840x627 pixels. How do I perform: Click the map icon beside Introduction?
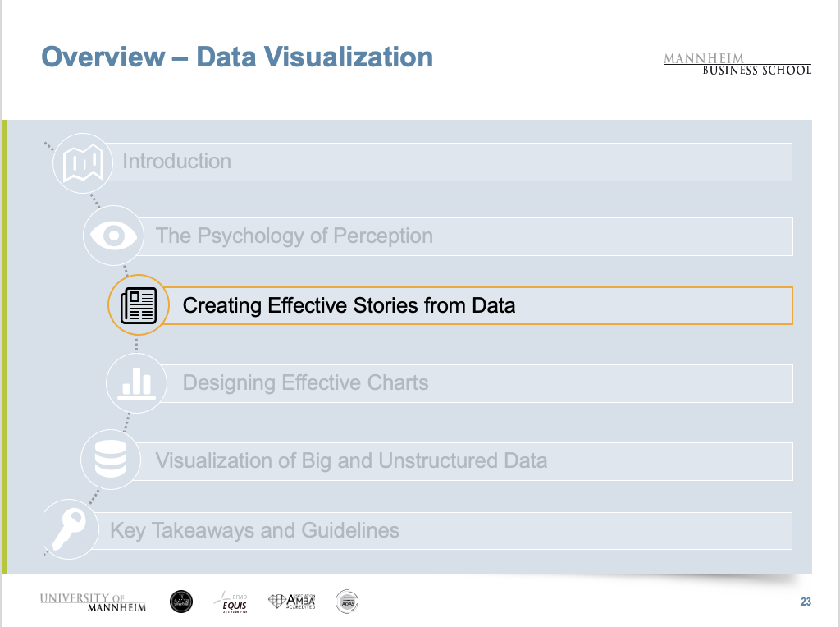(x=82, y=163)
